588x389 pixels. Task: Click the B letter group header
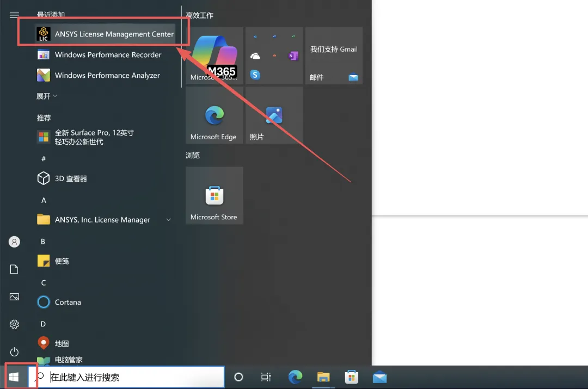tap(43, 242)
